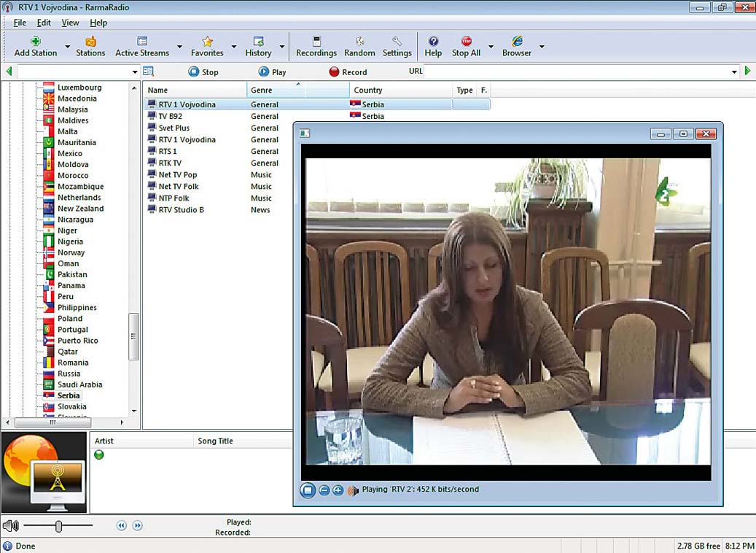Screen dimensions: 756x553
Task: Click the zoom in plus in video window
Action: [338, 490]
